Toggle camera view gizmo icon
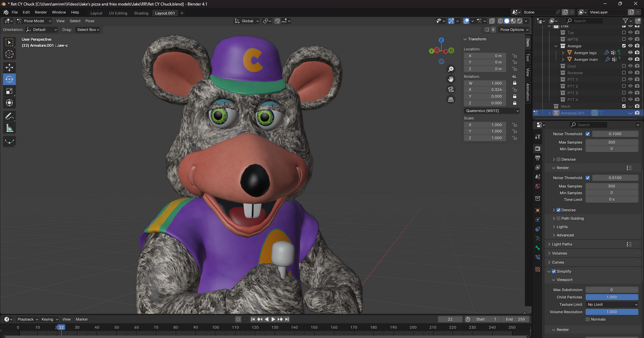The height and width of the screenshot is (338, 644). coord(451,89)
